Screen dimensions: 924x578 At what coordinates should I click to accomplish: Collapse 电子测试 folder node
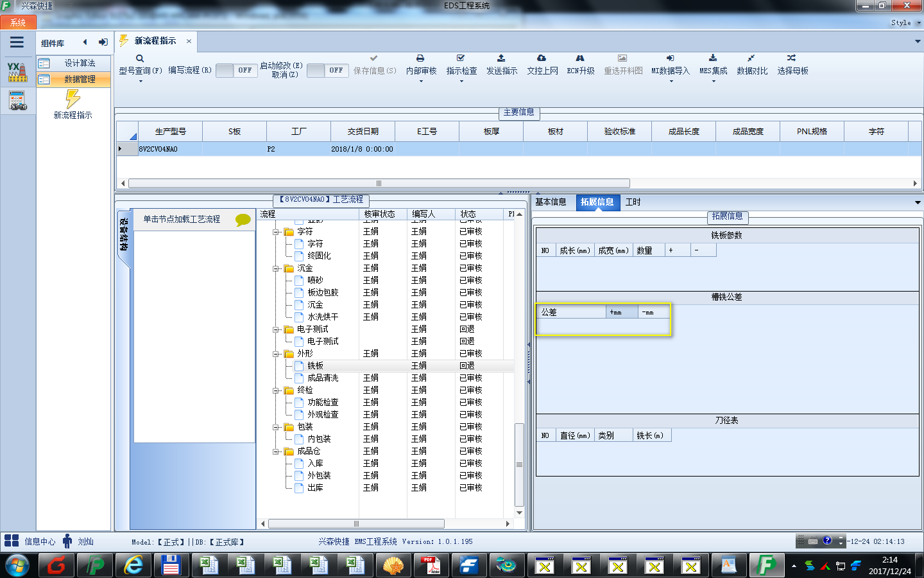(x=276, y=329)
